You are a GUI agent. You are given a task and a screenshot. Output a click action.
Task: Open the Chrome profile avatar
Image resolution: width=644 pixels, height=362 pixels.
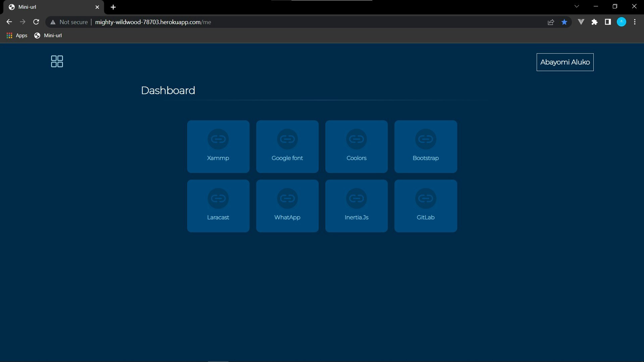pyautogui.click(x=622, y=22)
